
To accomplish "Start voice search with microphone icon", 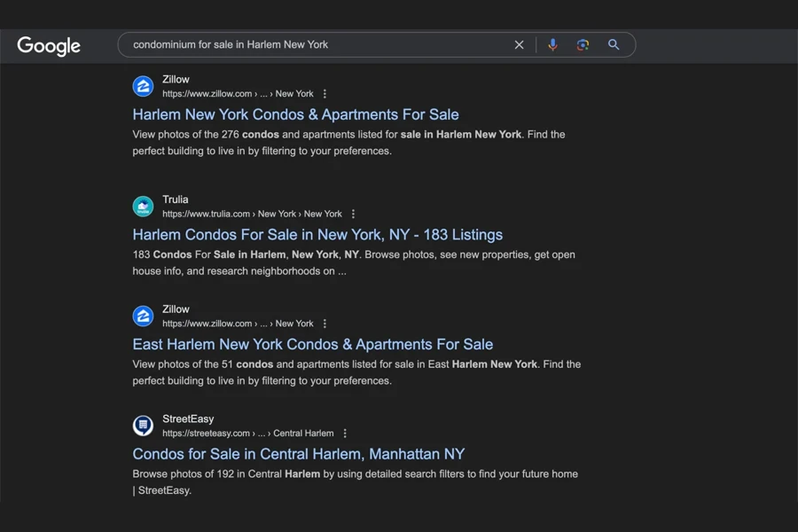I will pos(552,45).
